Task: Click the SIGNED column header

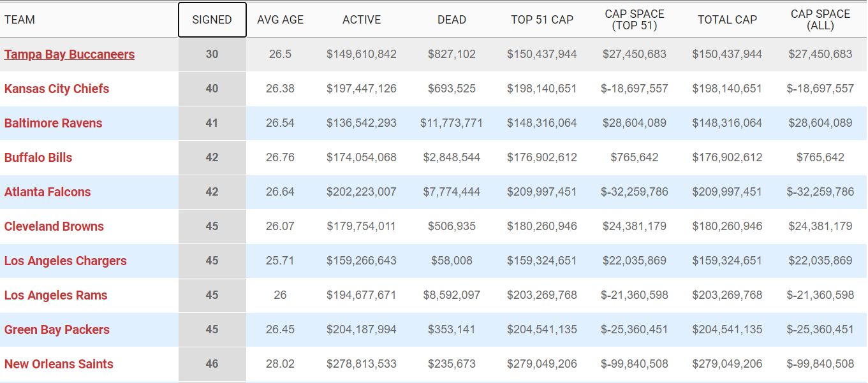Action: click(212, 20)
